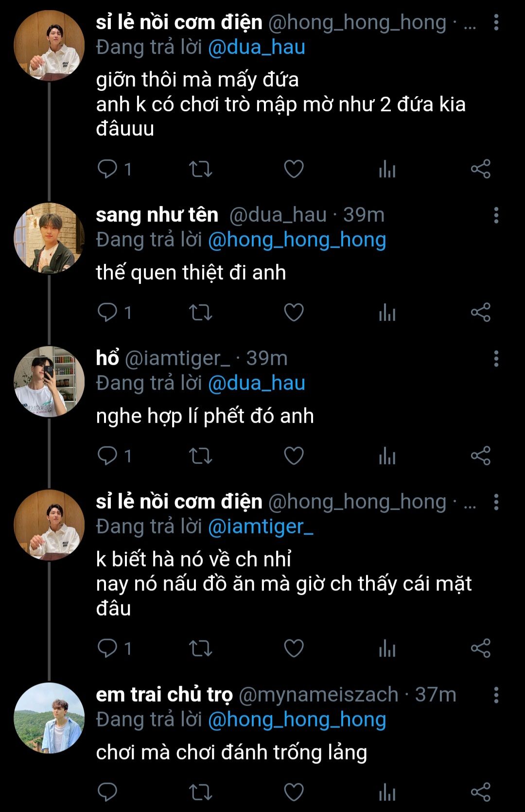Like the tweet "chơi mà chơi đánh trống lảng"
Viewport: 525px width, 812px height.
[294, 792]
